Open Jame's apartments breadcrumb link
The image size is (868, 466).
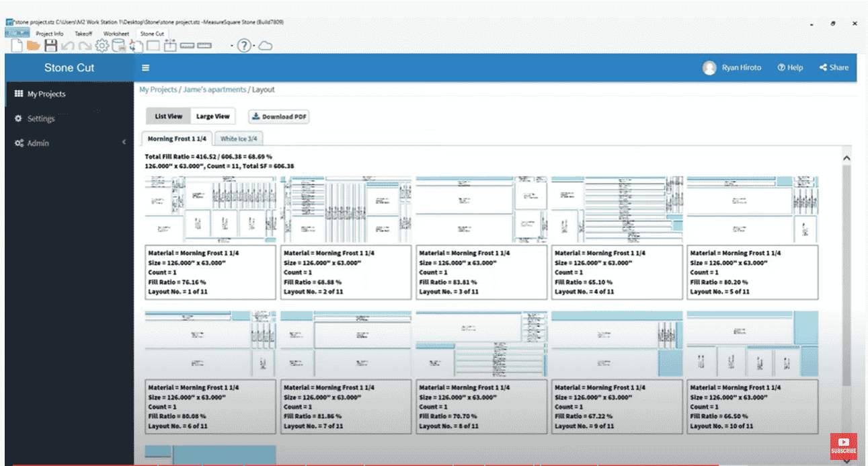click(214, 89)
